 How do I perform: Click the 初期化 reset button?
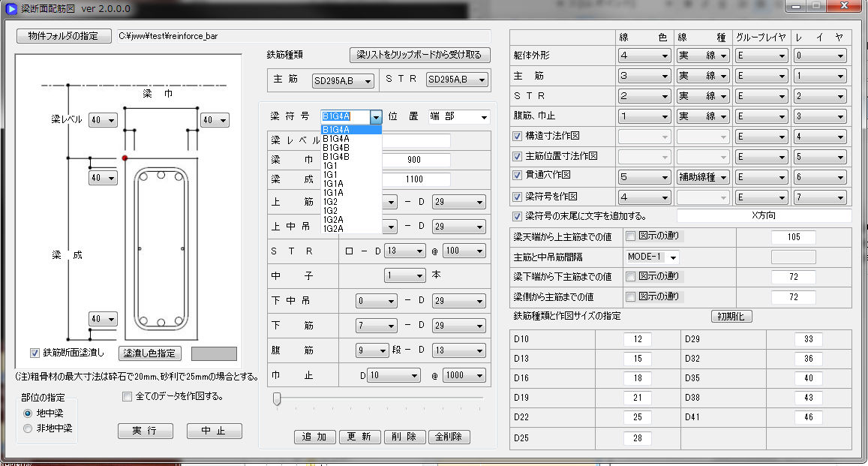[731, 317]
